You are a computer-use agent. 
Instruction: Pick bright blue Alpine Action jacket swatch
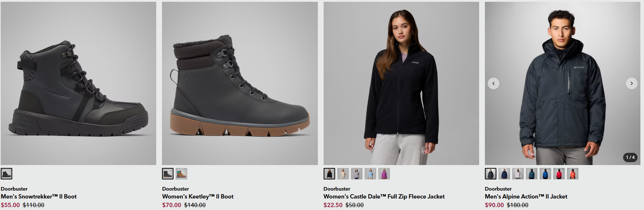tap(545, 174)
